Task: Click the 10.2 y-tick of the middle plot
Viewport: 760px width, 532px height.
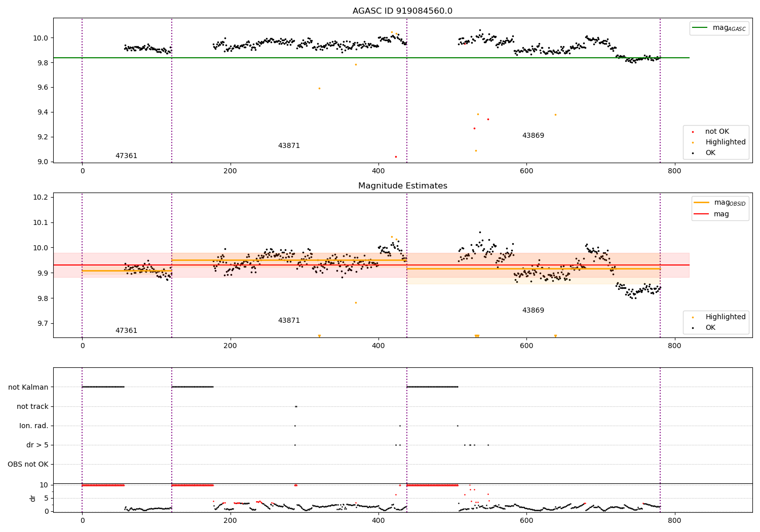Action: (x=41, y=198)
